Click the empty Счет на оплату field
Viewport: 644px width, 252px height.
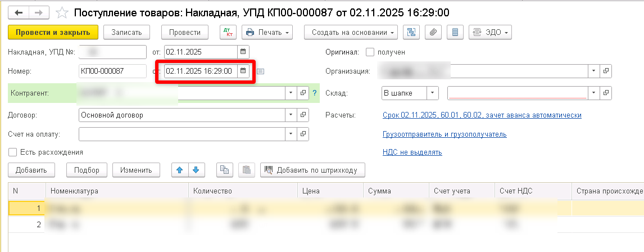182,134
